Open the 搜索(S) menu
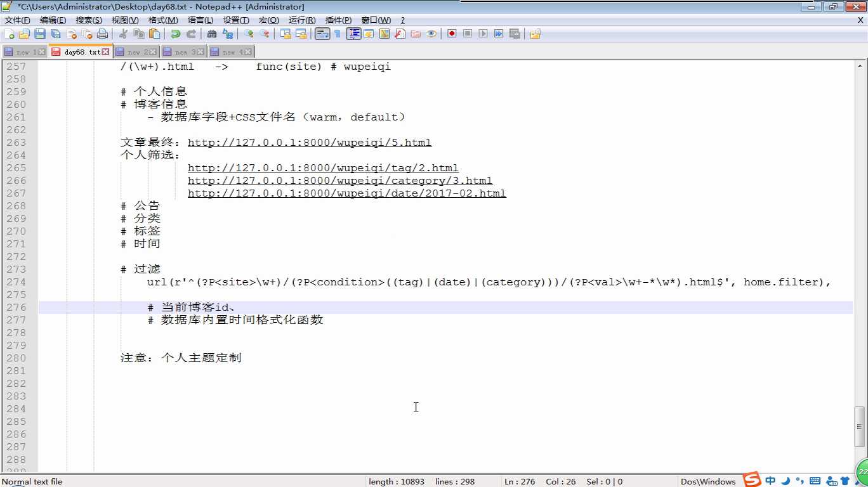This screenshot has width=868, height=487. pos(89,20)
